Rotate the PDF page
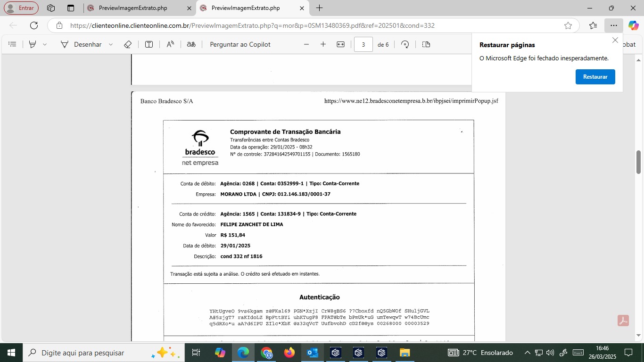 [405, 44]
